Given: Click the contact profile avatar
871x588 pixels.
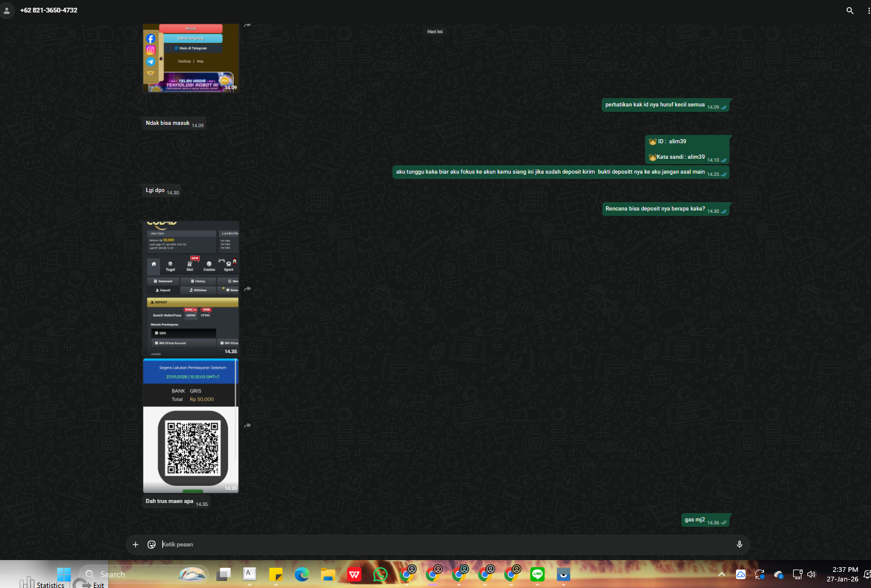Looking at the screenshot, I should (x=7, y=10).
